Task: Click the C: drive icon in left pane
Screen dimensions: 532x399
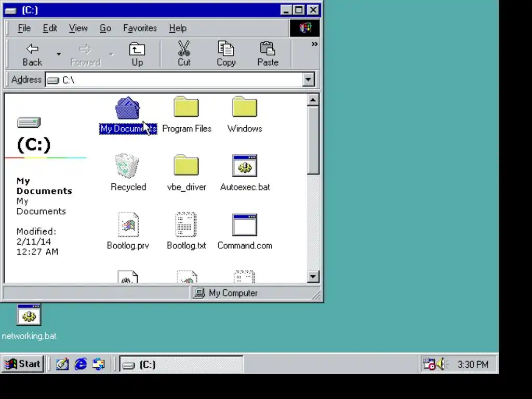Action: [x=29, y=122]
